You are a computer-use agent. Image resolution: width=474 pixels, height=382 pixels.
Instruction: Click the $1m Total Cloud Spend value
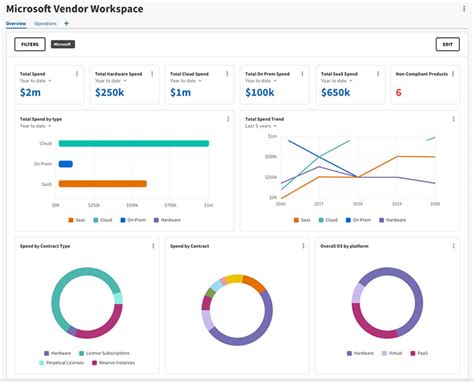click(x=181, y=92)
